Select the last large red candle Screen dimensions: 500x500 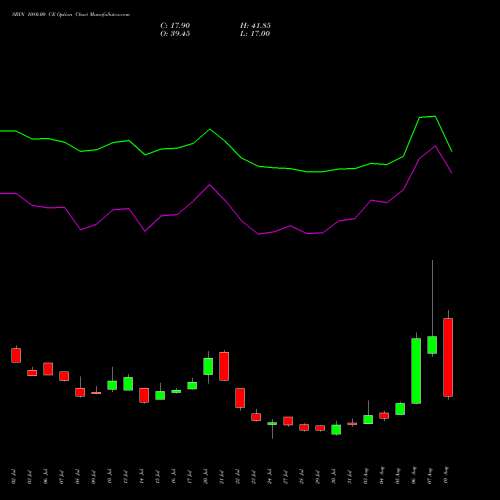click(448, 357)
